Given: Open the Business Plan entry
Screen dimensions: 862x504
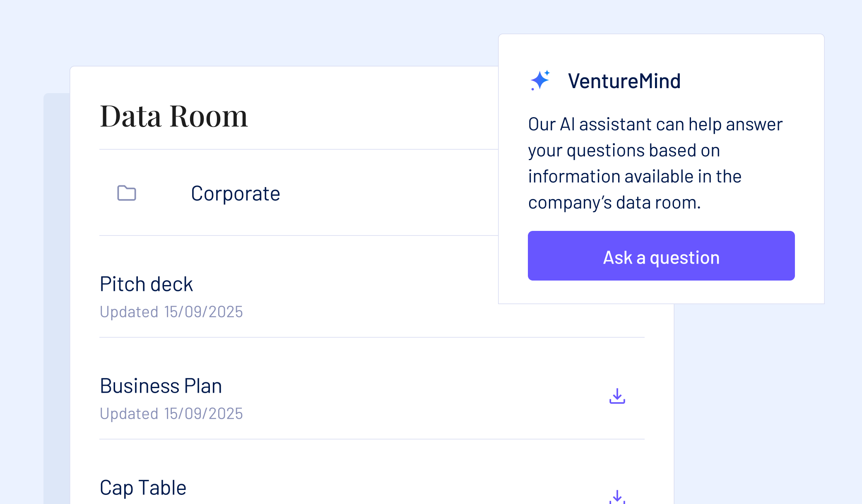Looking at the screenshot, I should point(161,386).
